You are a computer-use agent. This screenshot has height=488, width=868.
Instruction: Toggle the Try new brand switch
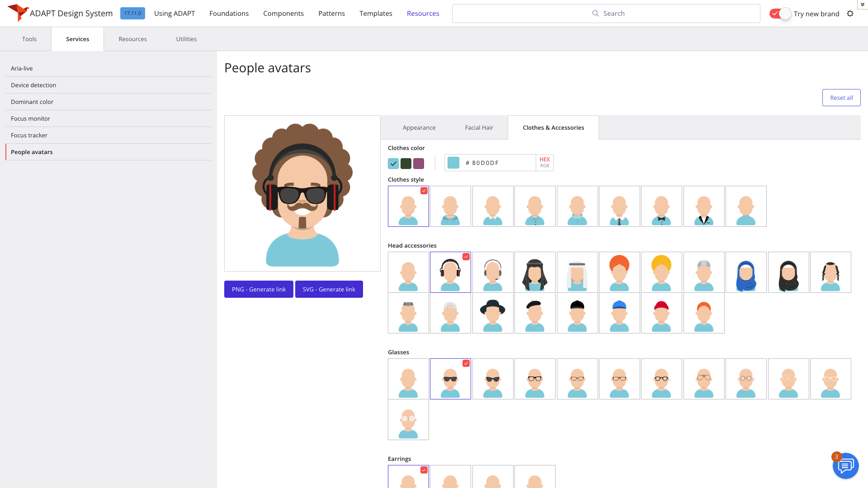pos(780,14)
